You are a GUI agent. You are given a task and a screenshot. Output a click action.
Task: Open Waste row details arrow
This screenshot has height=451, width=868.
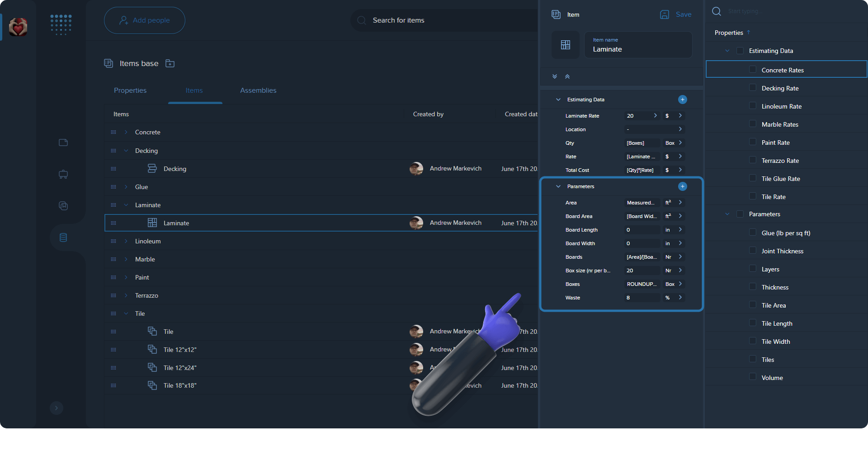coord(680,298)
